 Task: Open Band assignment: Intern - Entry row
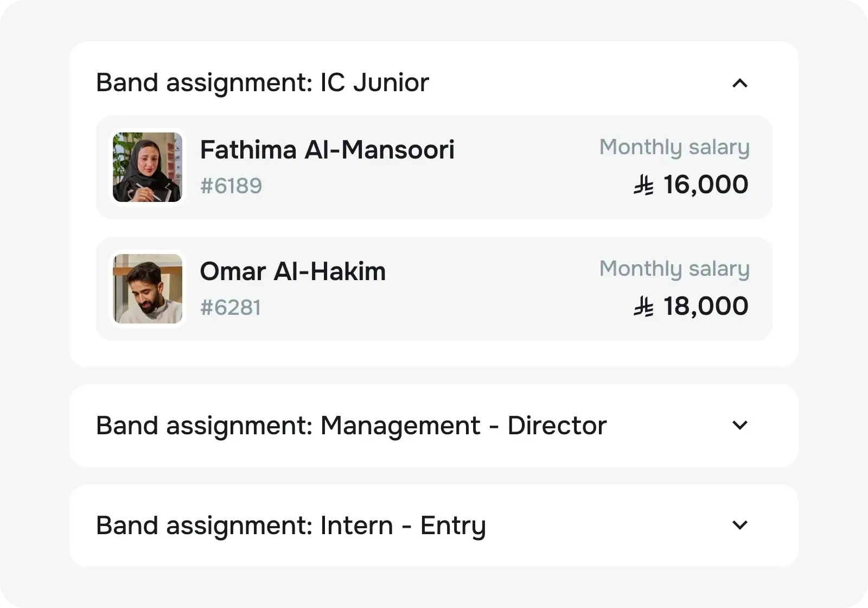click(291, 525)
